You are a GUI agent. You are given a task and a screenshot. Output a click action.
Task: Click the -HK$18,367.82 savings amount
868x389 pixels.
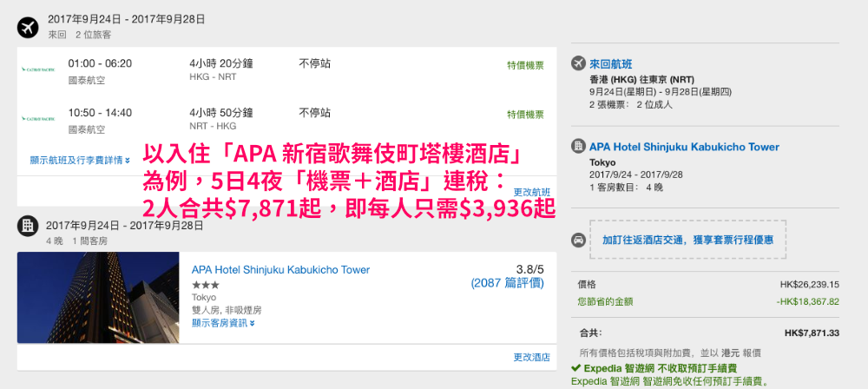[x=807, y=301]
